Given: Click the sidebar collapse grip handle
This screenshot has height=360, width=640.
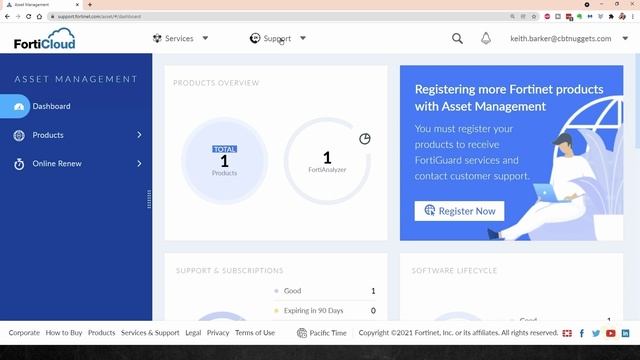Looking at the screenshot, I should 149,199.
